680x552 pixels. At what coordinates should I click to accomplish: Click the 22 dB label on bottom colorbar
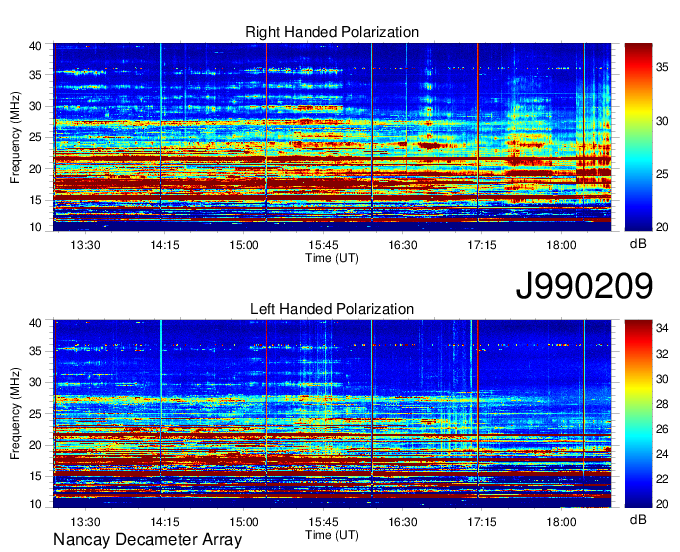[x=662, y=479]
